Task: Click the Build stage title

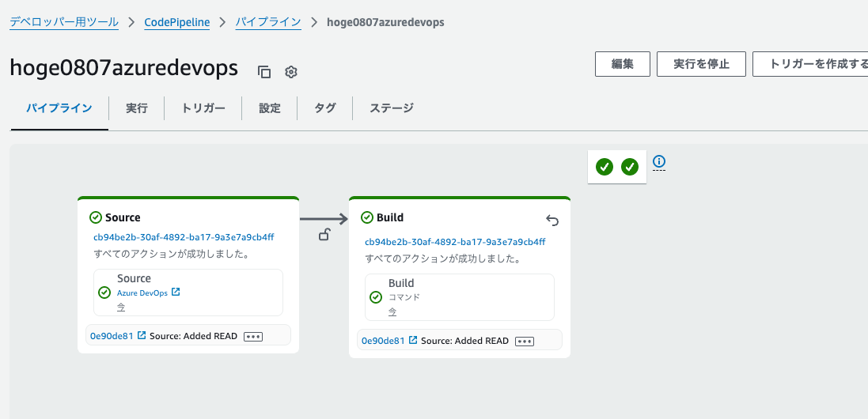Action: click(390, 217)
